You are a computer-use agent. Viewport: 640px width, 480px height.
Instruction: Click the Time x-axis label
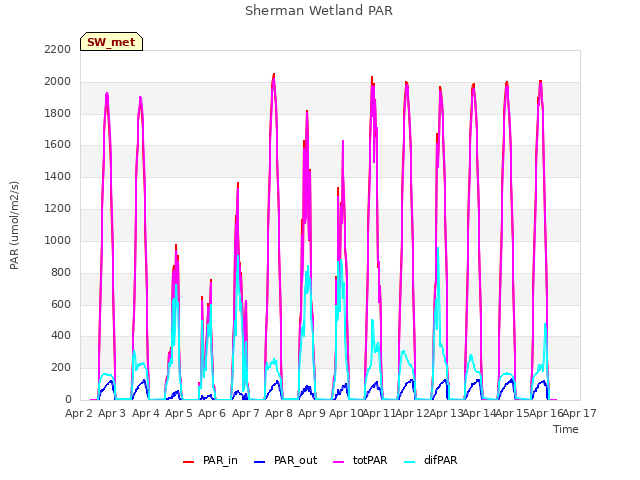566,429
